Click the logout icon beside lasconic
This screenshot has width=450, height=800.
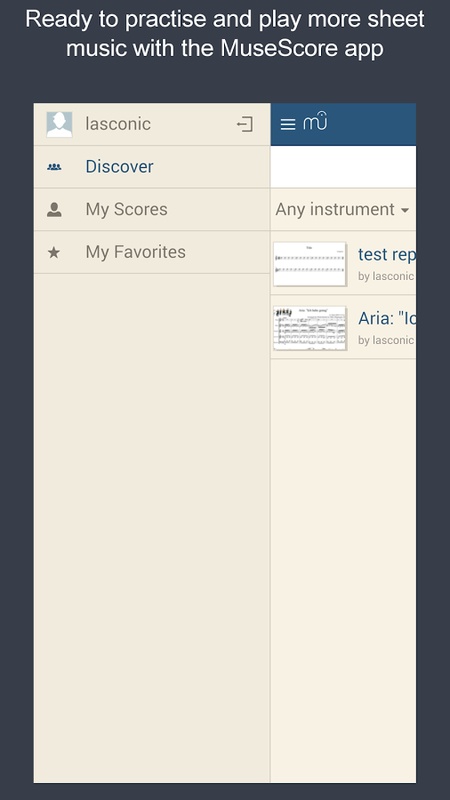tap(245, 124)
